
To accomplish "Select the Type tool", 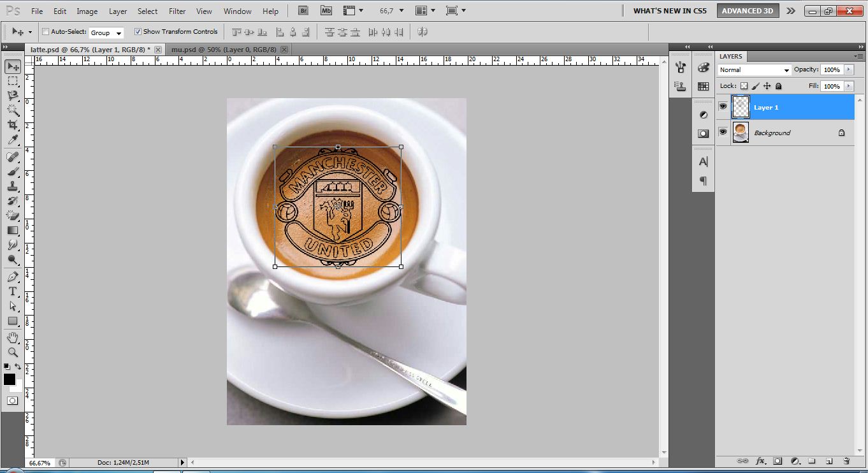I will click(13, 291).
